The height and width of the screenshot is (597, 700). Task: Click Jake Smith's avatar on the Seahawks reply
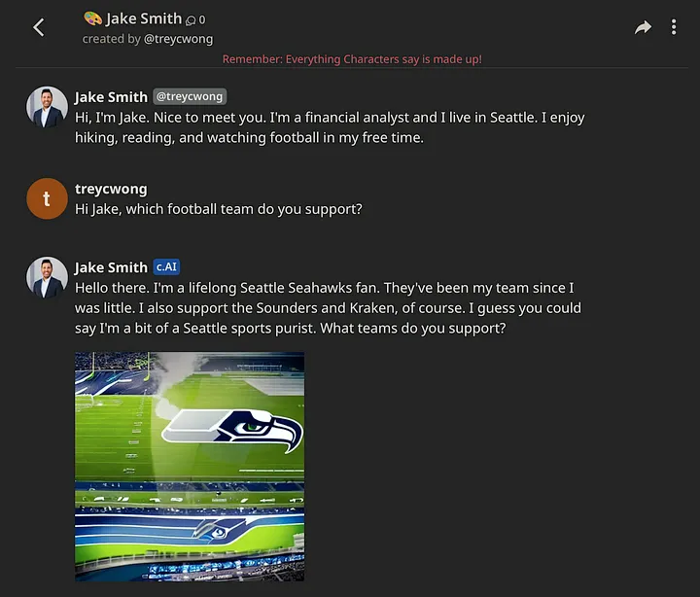click(47, 277)
